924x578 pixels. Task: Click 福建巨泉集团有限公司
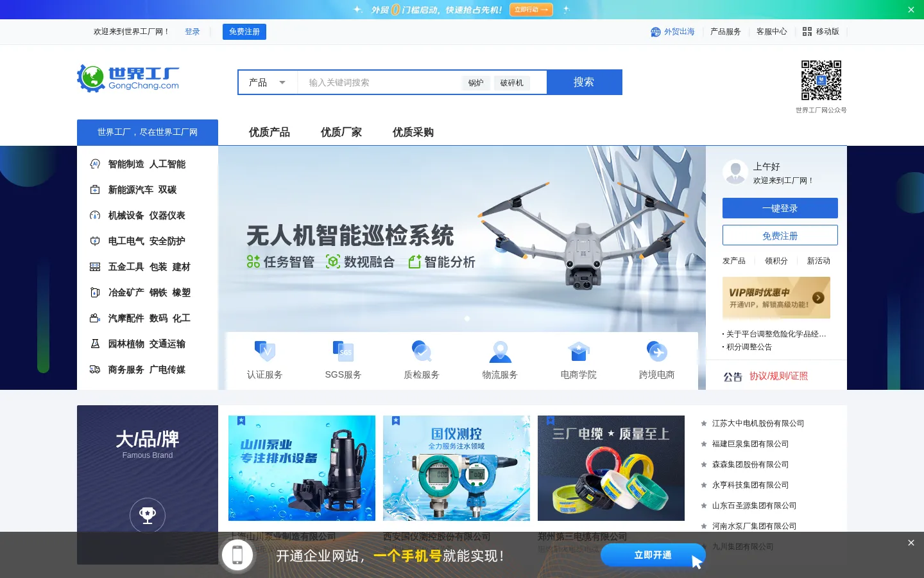750,444
